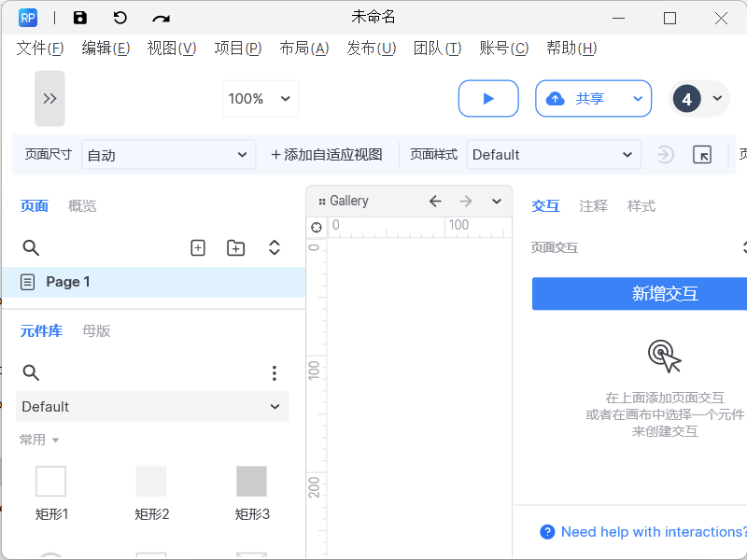Switch to the 概览 outline tab
This screenshot has width=747, height=560.
tap(82, 205)
